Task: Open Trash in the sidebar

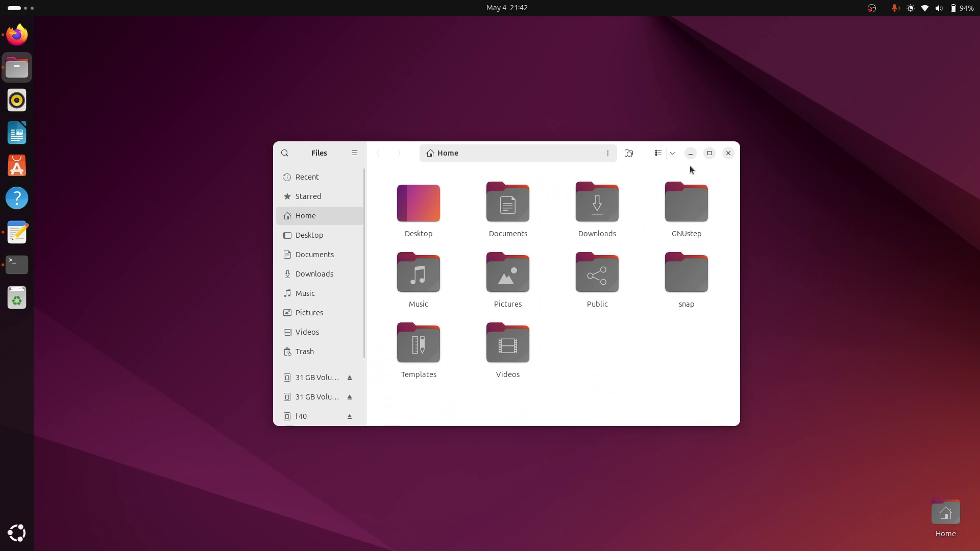Action: 320,352
